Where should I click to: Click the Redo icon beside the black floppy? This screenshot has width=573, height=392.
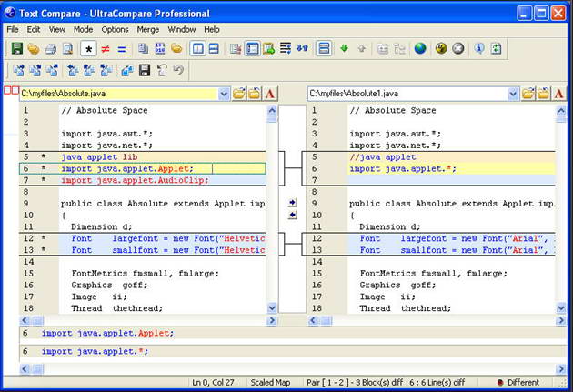[x=162, y=70]
